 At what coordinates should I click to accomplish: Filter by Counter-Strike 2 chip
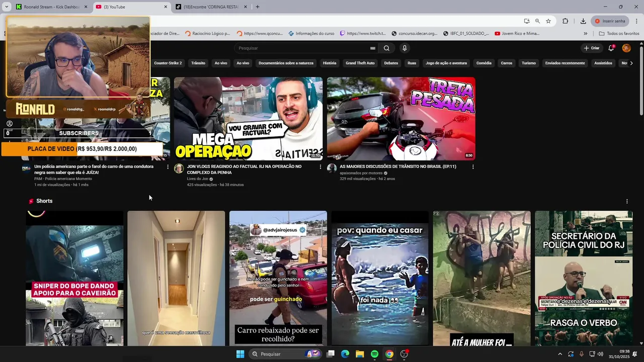point(168,63)
